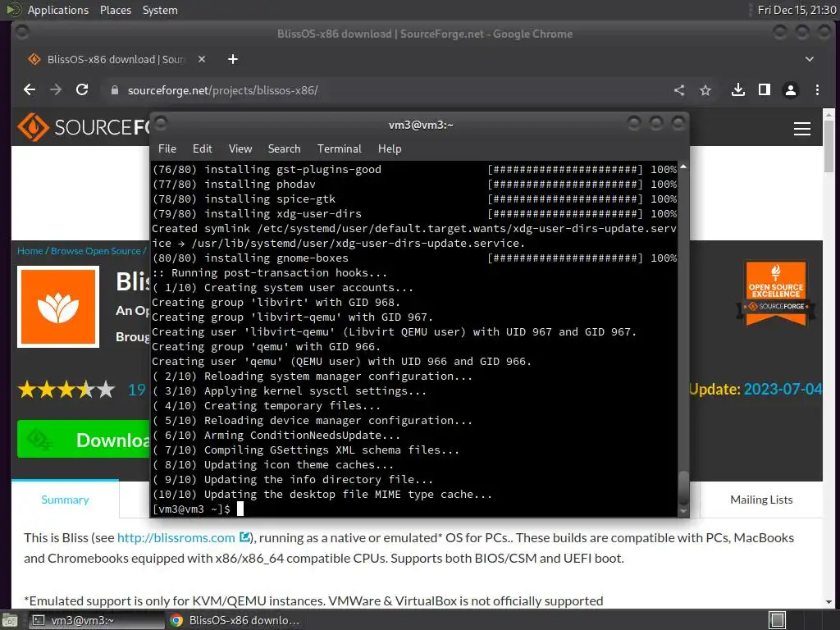Toggle Chrome's side panel icon
The width and height of the screenshot is (840, 630).
click(x=765, y=90)
